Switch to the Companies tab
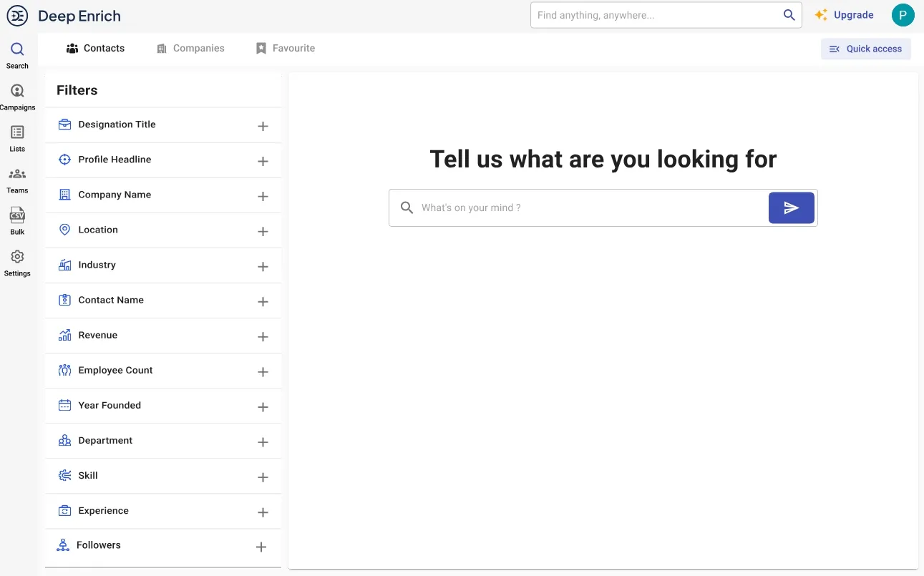The height and width of the screenshot is (576, 924). point(190,49)
